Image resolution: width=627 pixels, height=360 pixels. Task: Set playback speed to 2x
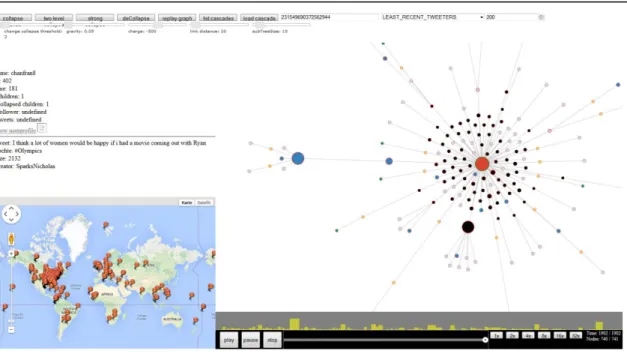[512, 335]
